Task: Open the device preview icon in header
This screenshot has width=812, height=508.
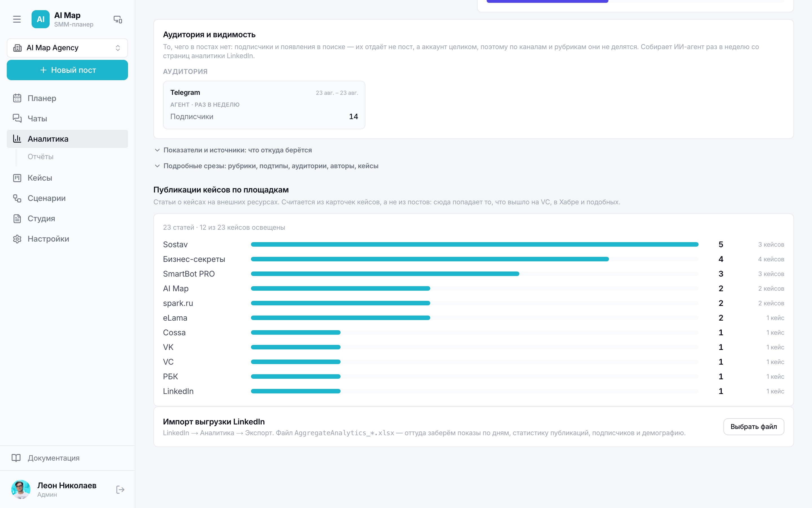Action: point(118,19)
